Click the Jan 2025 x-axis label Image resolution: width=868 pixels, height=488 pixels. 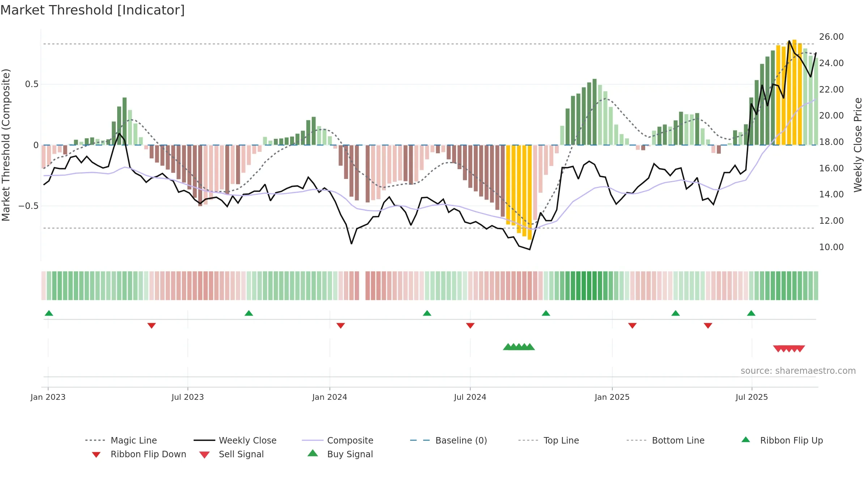pyautogui.click(x=612, y=397)
